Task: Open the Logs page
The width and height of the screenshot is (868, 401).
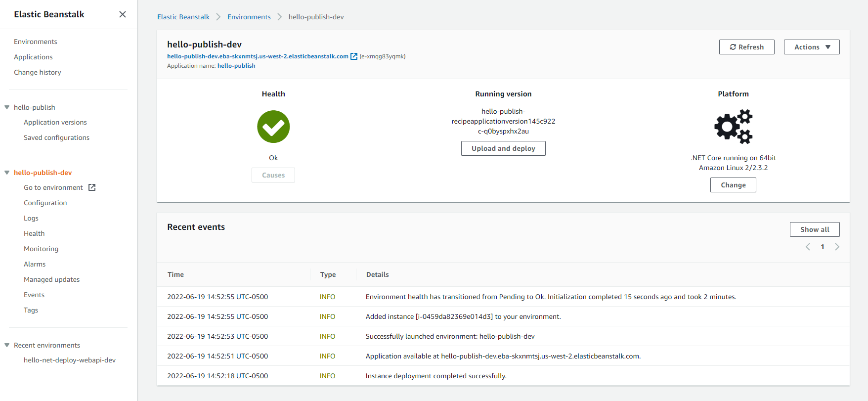Action: click(x=31, y=218)
